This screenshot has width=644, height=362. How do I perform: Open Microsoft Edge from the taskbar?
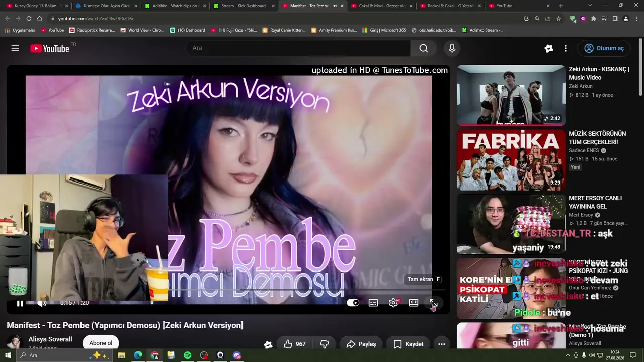138,355
